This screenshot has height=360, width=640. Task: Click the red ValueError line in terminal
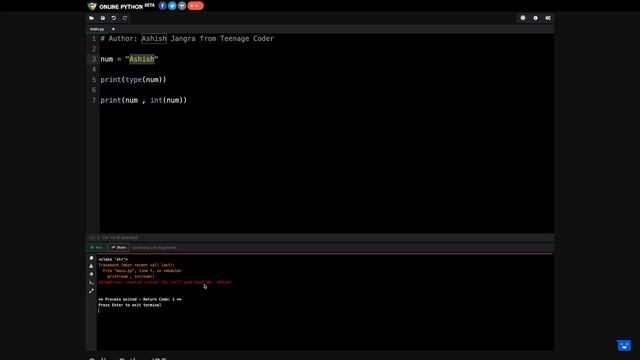click(x=165, y=282)
